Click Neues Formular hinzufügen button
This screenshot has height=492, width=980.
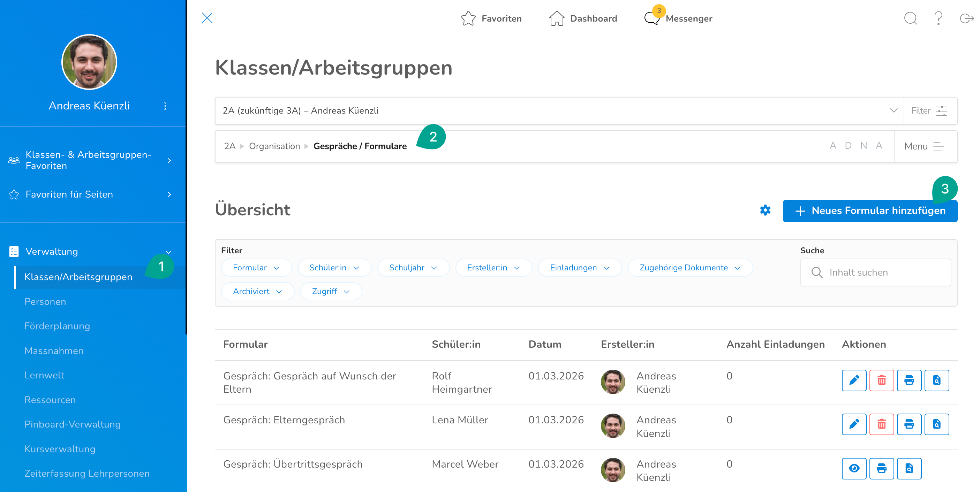(870, 211)
